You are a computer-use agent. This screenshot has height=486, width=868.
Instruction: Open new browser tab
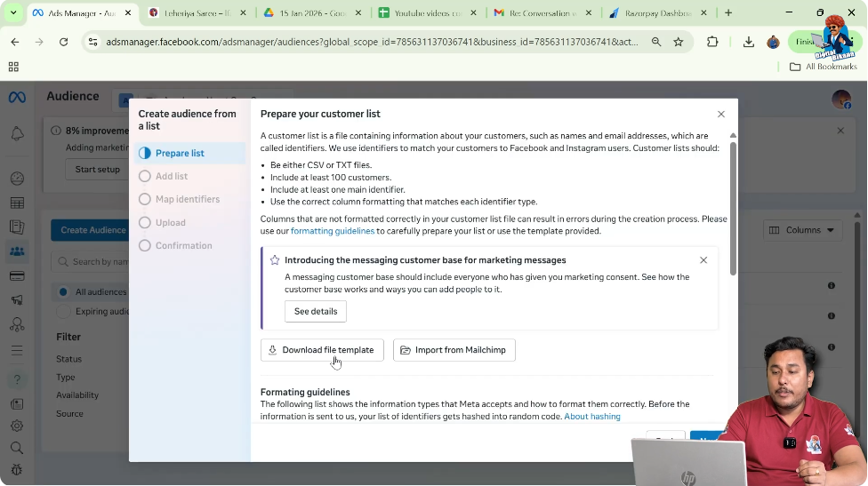728,12
